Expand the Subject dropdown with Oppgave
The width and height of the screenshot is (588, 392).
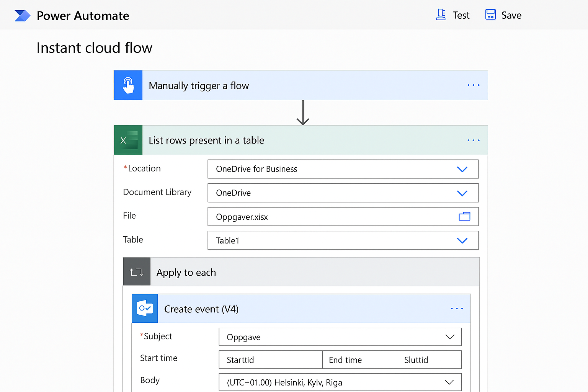450,337
